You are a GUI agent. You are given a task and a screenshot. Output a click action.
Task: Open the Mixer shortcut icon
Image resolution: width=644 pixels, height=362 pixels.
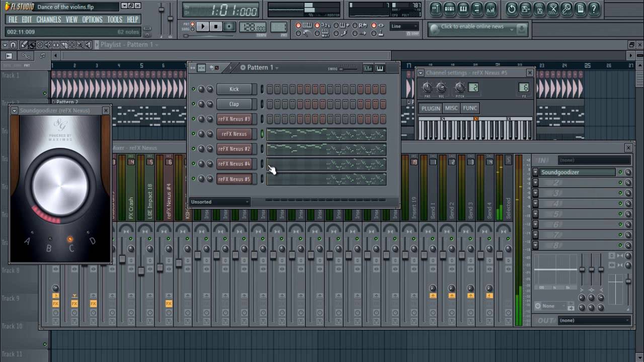pos(491,9)
